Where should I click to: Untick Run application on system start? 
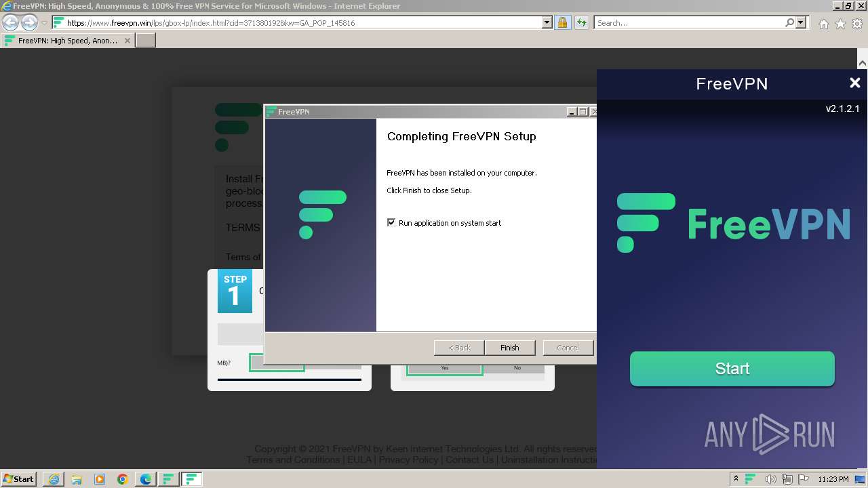click(391, 222)
